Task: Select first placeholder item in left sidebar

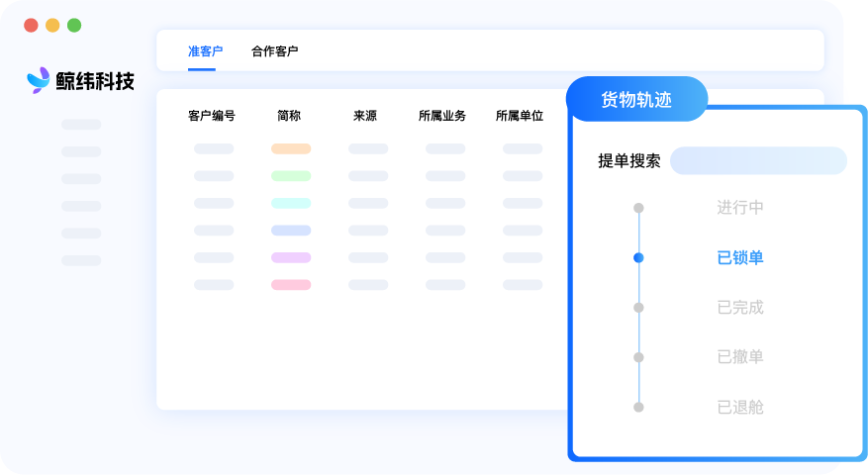Action: pyautogui.click(x=81, y=125)
